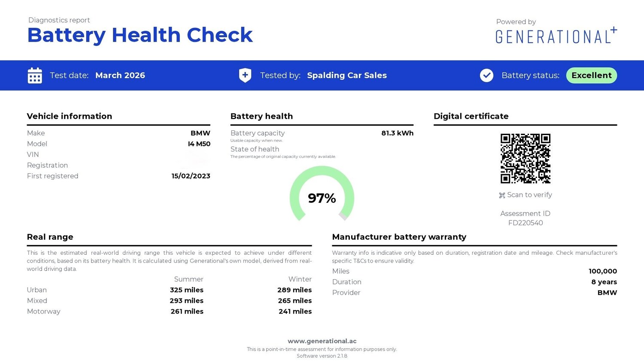
Task: Click the Vehicle information section heading
Action: [x=70, y=116]
